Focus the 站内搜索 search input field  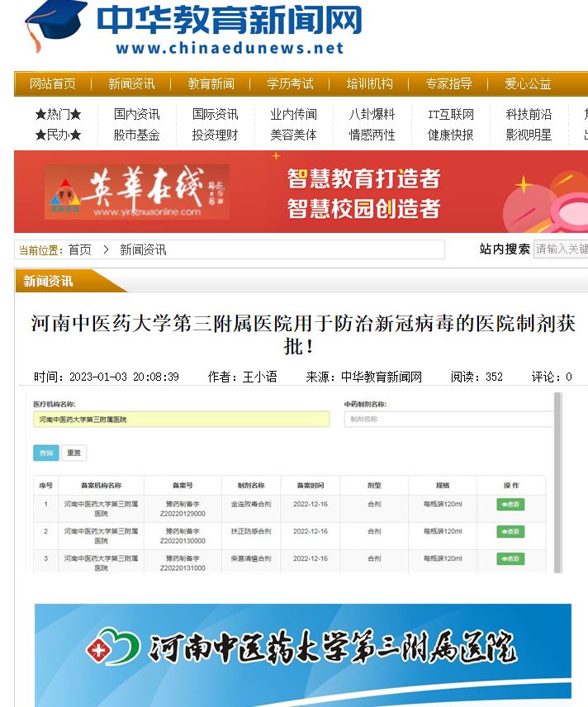point(561,249)
